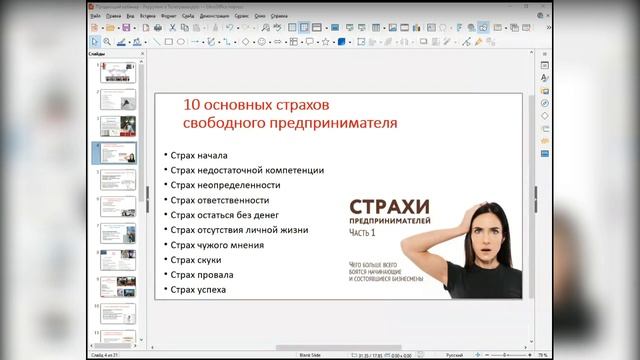Select the smiley Symbol Shapes tool

(x=262, y=42)
